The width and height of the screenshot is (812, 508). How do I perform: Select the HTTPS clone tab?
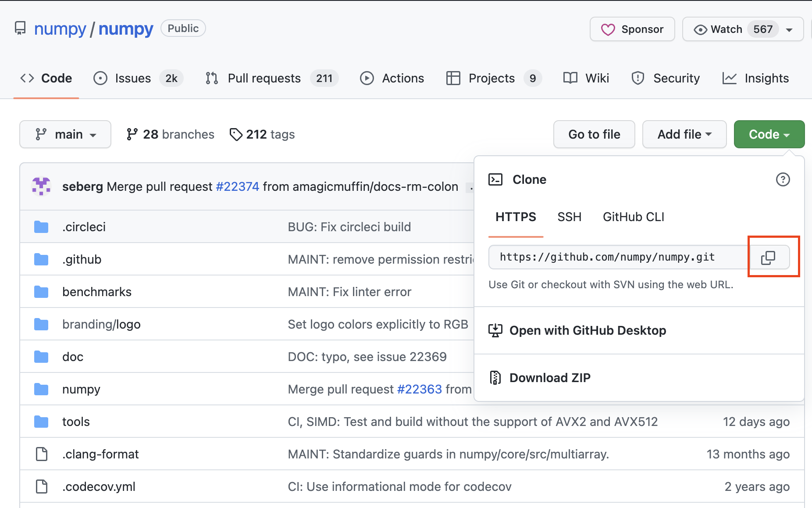coord(516,217)
